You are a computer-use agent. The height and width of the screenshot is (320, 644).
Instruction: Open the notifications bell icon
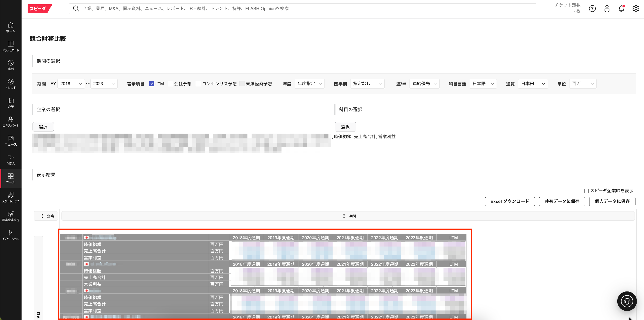click(621, 9)
